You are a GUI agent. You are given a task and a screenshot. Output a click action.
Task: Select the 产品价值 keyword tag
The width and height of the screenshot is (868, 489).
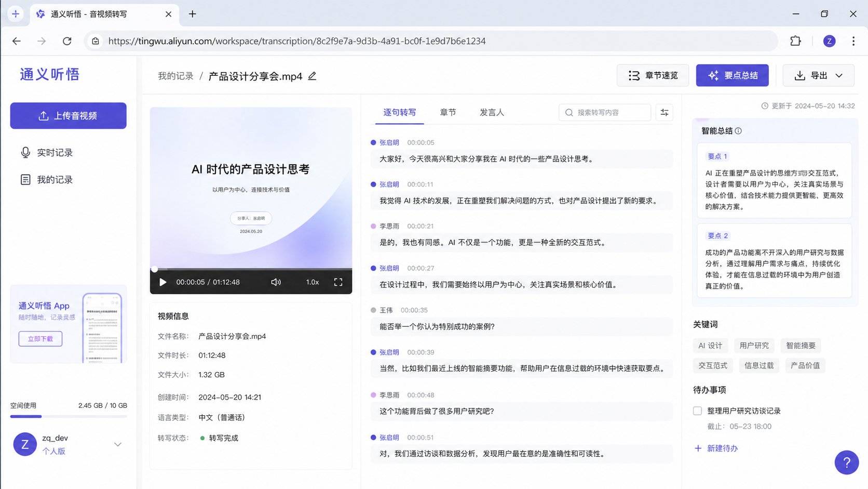805,365
